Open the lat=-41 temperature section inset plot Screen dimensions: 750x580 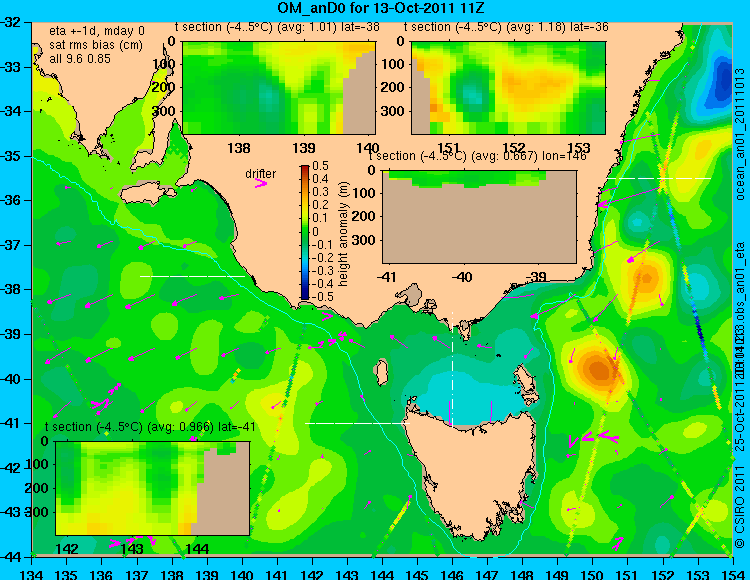153,488
